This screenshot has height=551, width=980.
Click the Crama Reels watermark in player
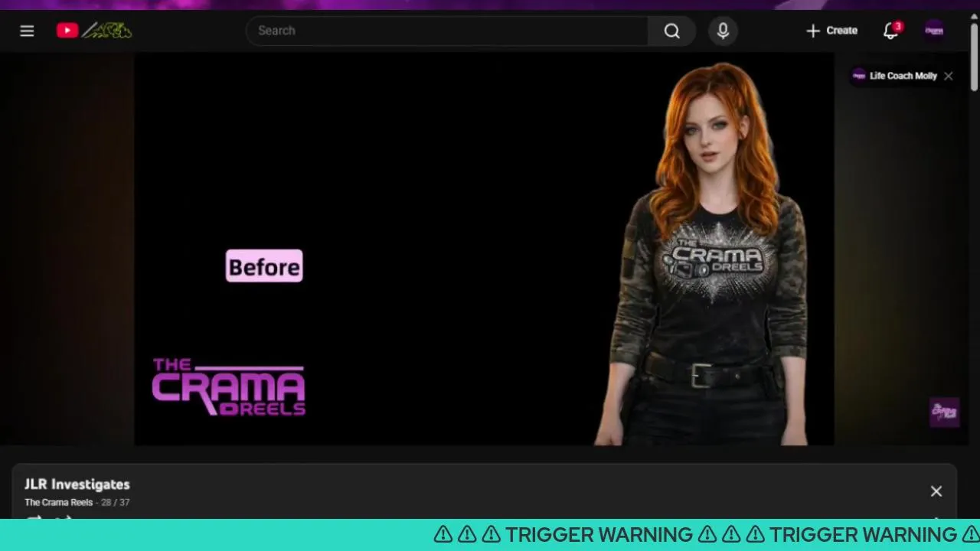point(944,412)
